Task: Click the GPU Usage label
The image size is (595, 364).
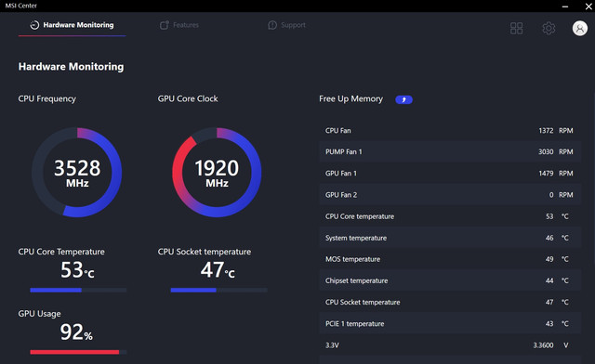Action: (39, 314)
